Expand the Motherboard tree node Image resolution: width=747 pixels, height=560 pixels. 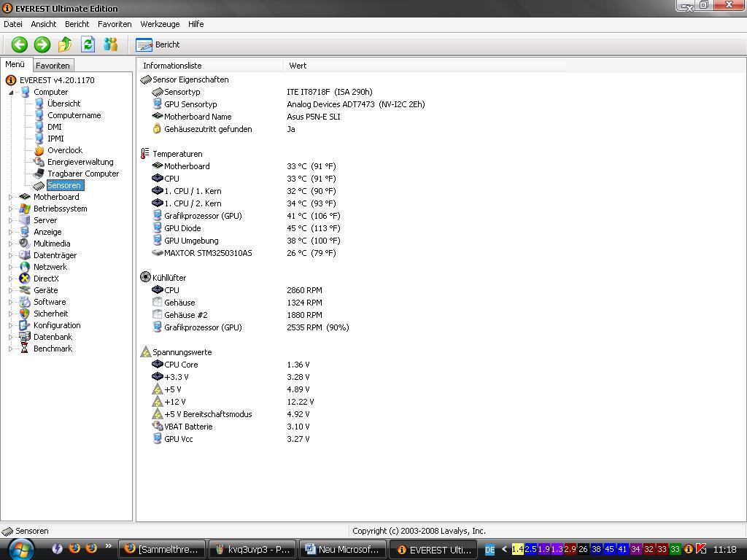10,197
